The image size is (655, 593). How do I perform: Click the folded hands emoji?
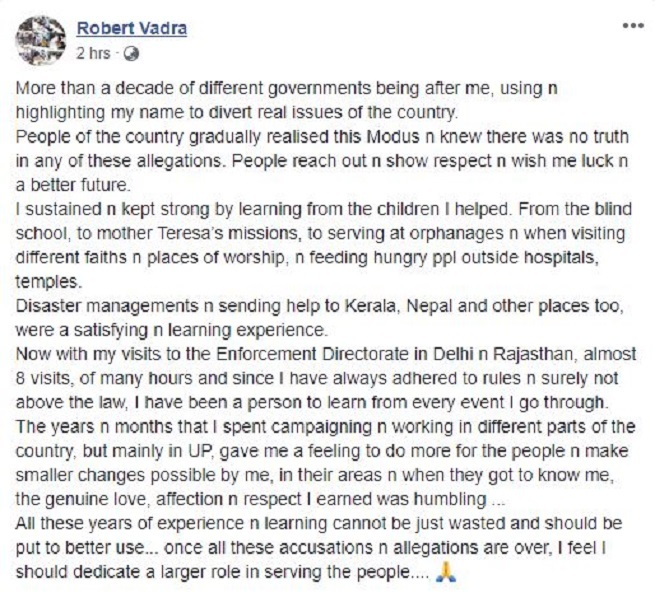pos(446,572)
